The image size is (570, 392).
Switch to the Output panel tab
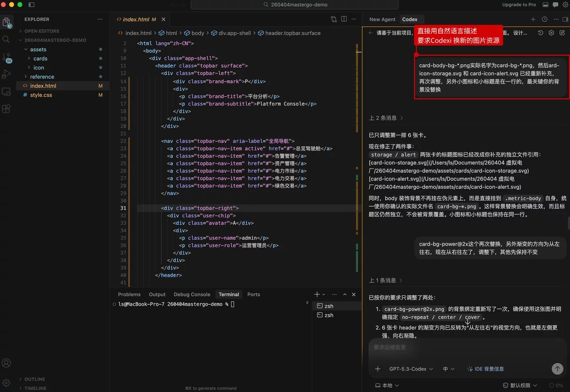click(157, 294)
